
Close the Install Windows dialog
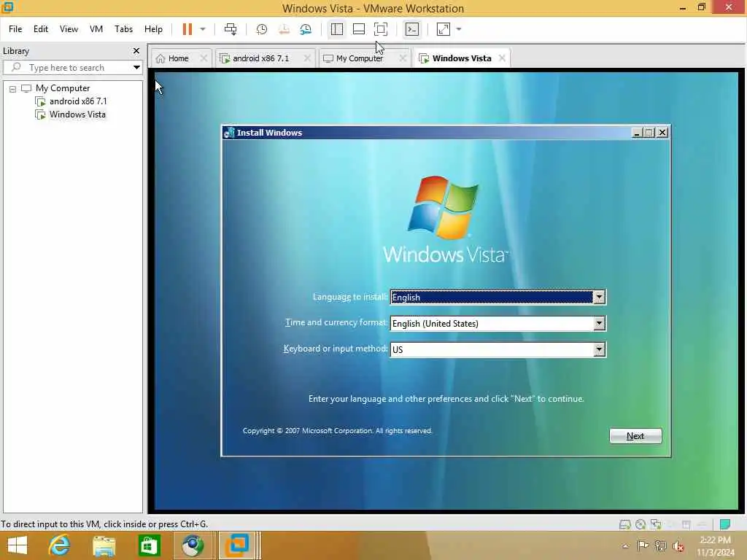point(662,133)
